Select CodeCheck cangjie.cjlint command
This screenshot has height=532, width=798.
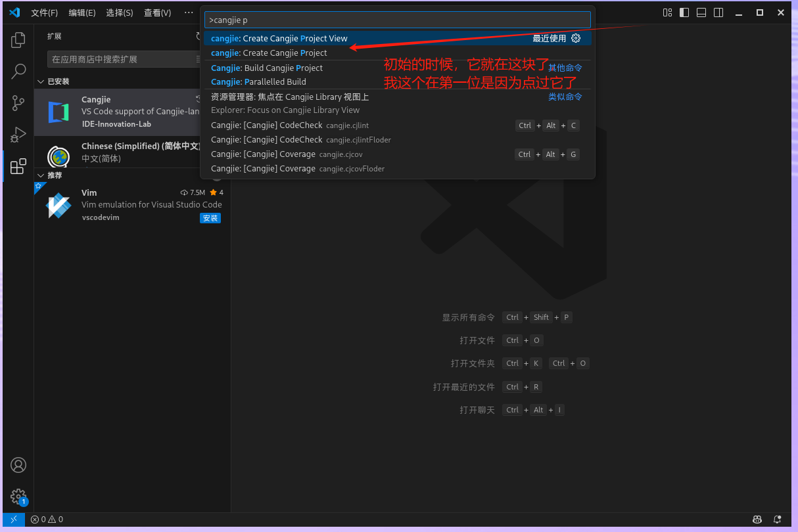coord(398,125)
